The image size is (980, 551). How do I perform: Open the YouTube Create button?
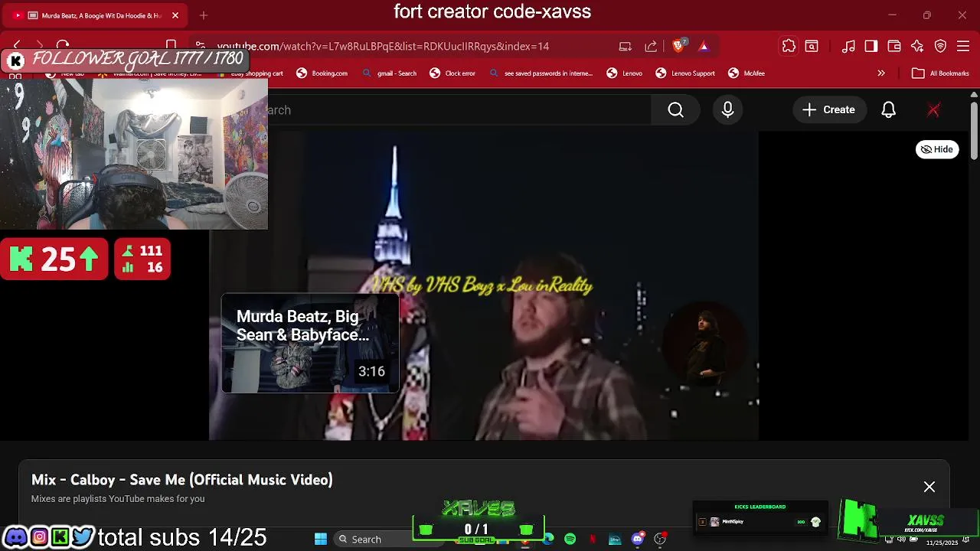click(829, 110)
